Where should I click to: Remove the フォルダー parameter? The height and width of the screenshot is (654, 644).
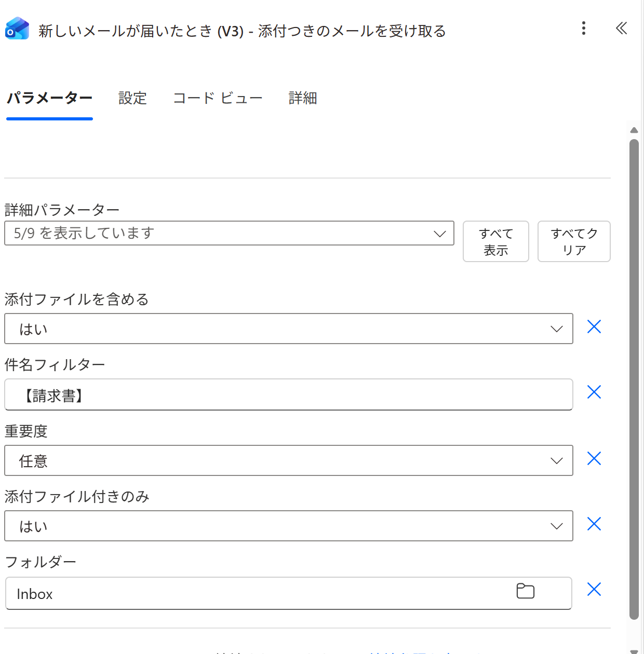(594, 589)
